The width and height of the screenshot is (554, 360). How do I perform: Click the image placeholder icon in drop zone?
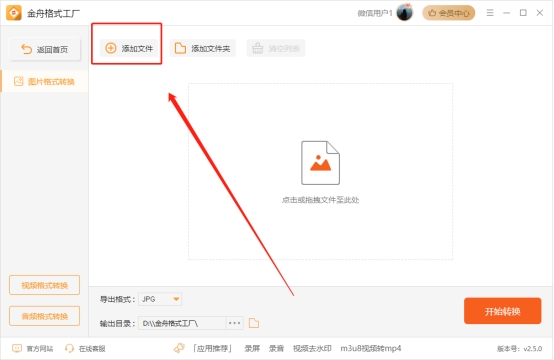(x=320, y=163)
